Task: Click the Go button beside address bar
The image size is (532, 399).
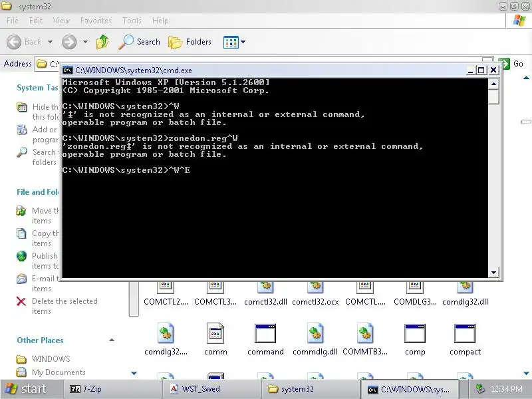Action: [x=513, y=64]
